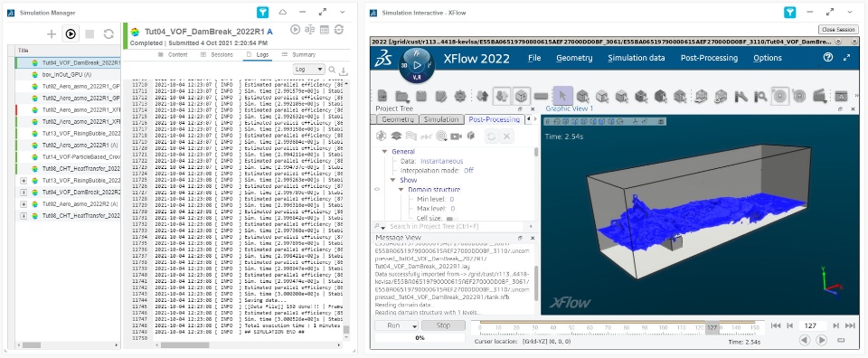Open the XFlow settings gear icon

[x=459, y=96]
